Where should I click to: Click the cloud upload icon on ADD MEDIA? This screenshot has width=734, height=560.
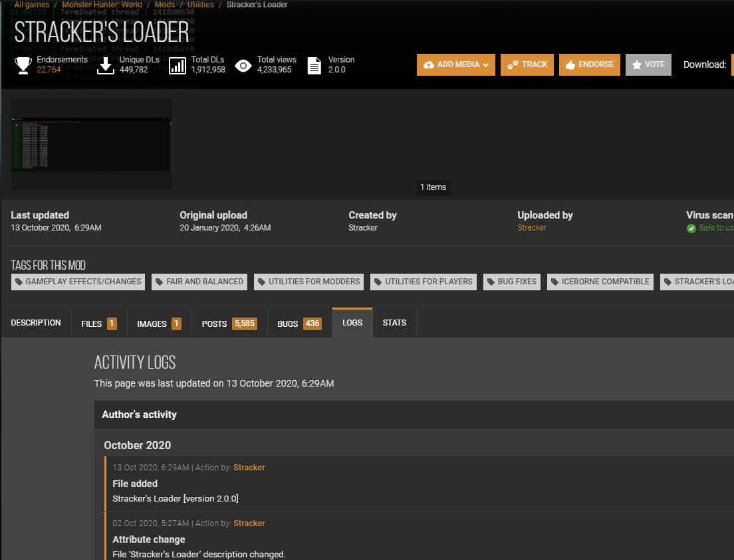(430, 64)
